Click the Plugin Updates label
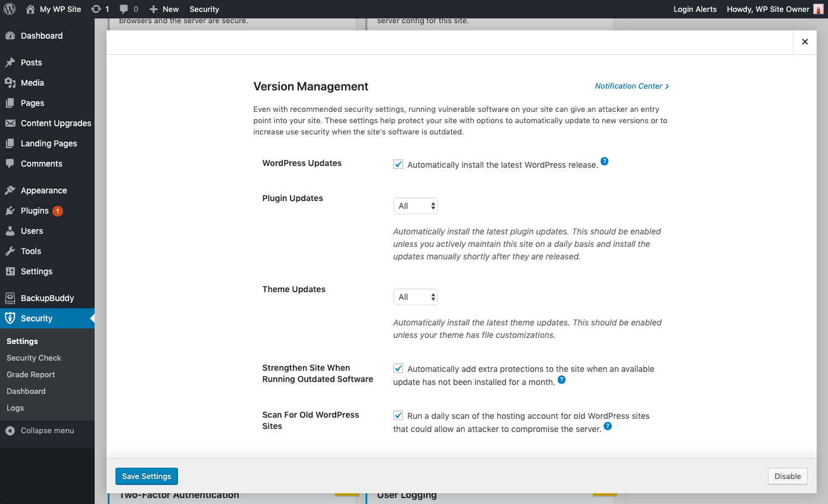Screen dimensions: 828x504 (x=293, y=198)
